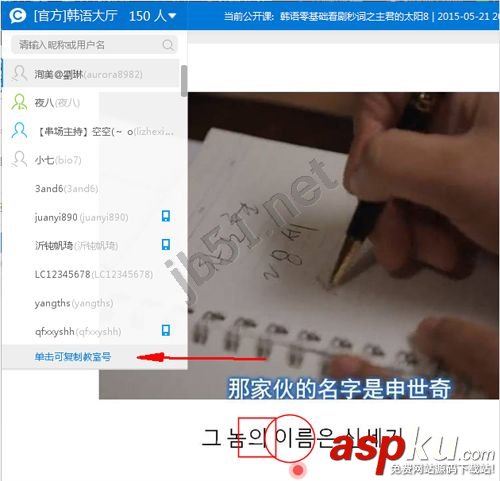Click the green avatar icon of 夜八
Screen dimensions: 500x481
pyautogui.click(x=19, y=102)
